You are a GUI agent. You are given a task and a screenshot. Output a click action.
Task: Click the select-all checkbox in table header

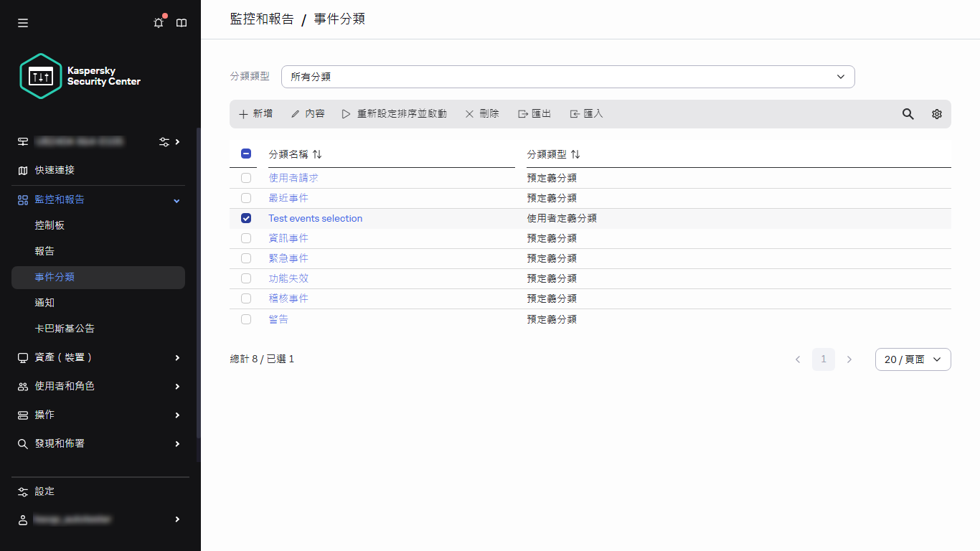pos(246,154)
